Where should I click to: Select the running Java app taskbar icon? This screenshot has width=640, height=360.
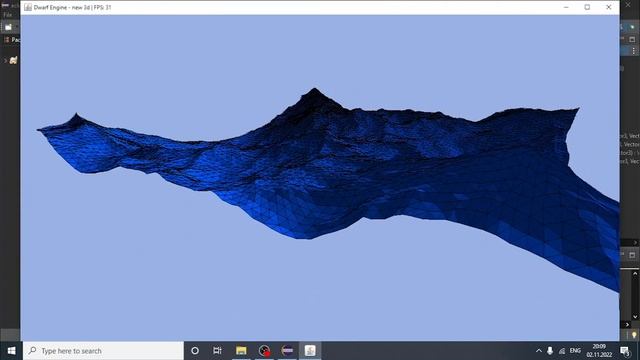310,351
